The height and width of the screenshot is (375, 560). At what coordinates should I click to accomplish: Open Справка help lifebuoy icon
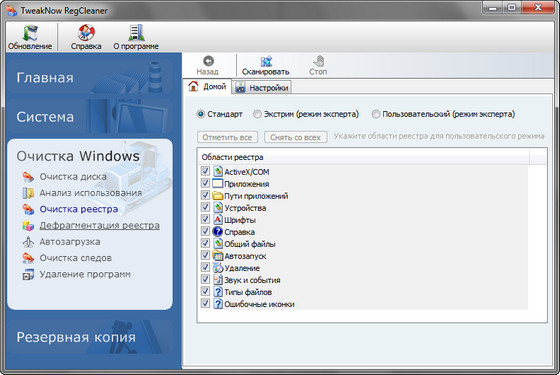tap(86, 32)
